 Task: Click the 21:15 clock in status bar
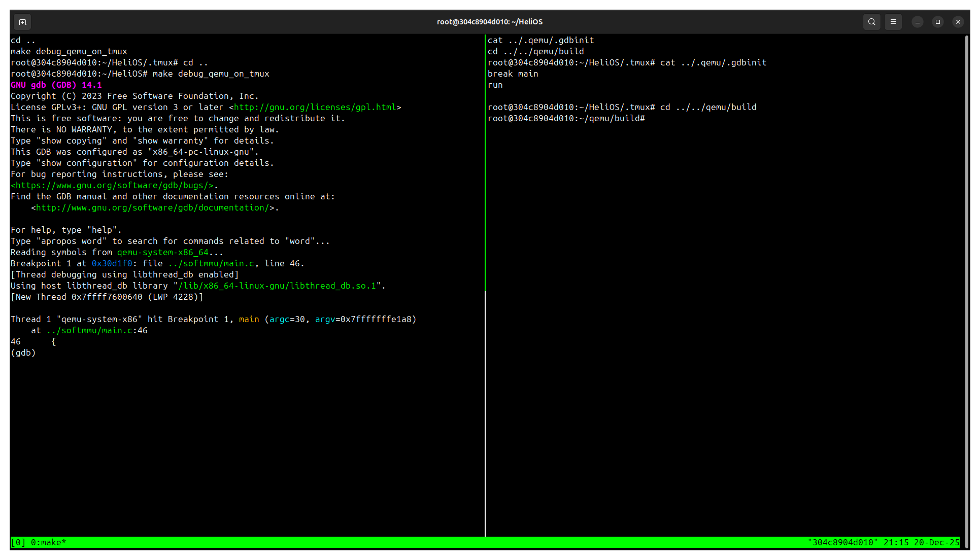click(x=896, y=542)
